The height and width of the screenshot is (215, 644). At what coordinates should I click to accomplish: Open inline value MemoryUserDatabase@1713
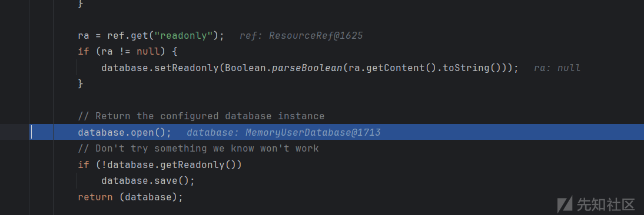[x=313, y=132]
